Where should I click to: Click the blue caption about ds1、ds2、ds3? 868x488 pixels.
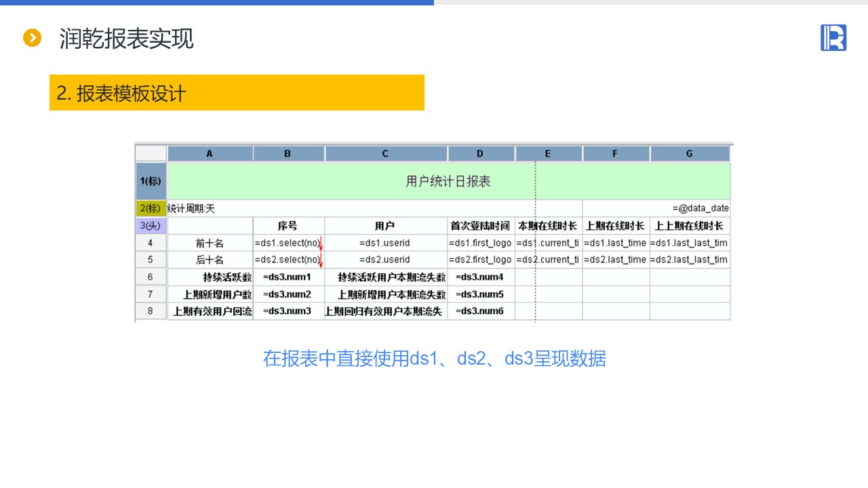tap(435, 358)
